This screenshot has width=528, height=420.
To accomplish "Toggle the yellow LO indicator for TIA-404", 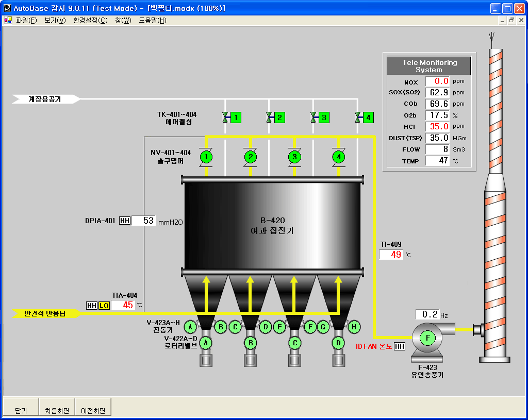I will pos(104,306).
